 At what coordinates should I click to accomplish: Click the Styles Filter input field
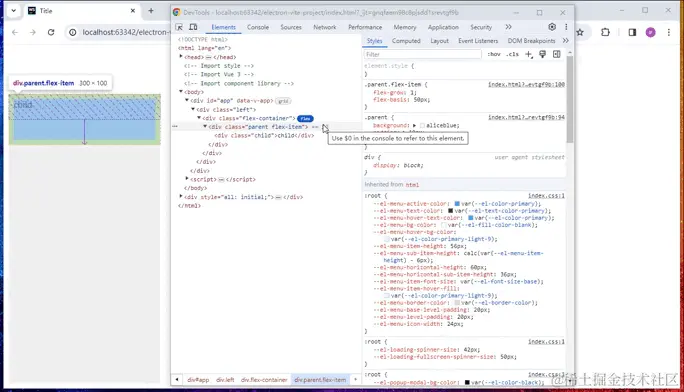point(422,54)
